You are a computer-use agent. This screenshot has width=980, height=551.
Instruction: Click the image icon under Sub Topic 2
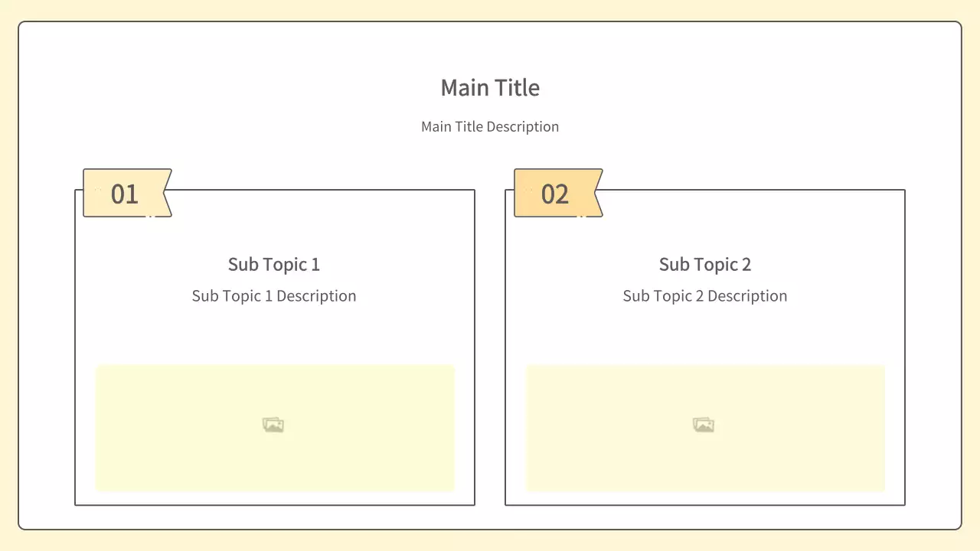pos(704,425)
